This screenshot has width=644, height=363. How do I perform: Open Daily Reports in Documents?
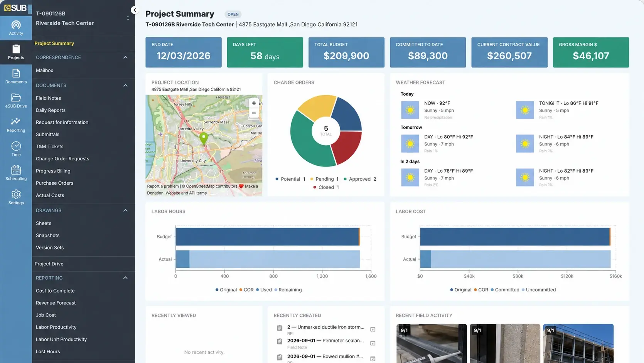point(51,110)
